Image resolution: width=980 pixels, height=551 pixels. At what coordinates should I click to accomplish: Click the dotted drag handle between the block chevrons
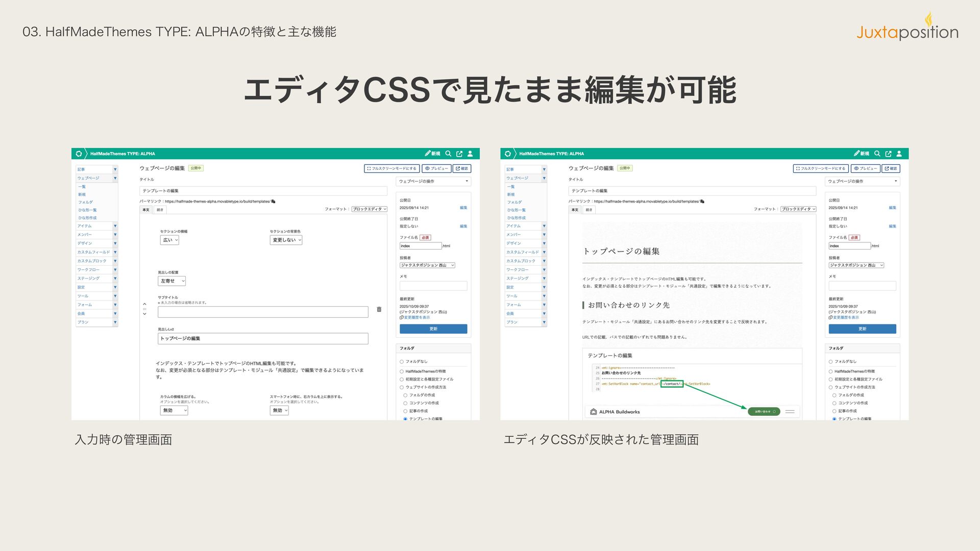(144, 309)
